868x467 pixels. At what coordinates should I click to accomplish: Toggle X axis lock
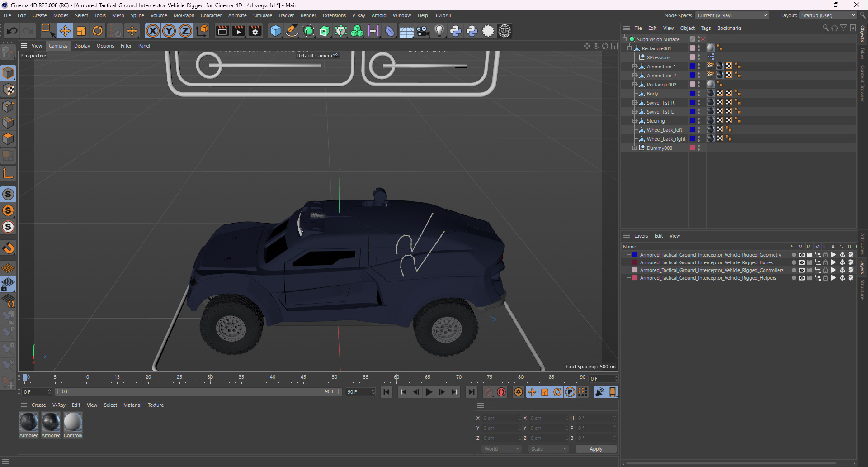(x=153, y=31)
